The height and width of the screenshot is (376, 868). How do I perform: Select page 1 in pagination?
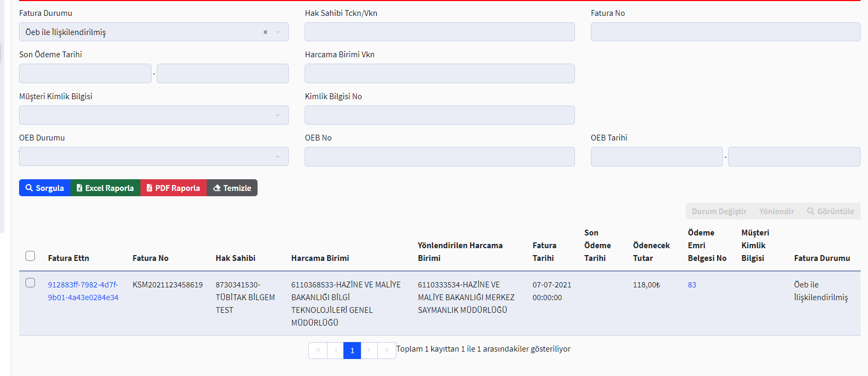coord(352,351)
